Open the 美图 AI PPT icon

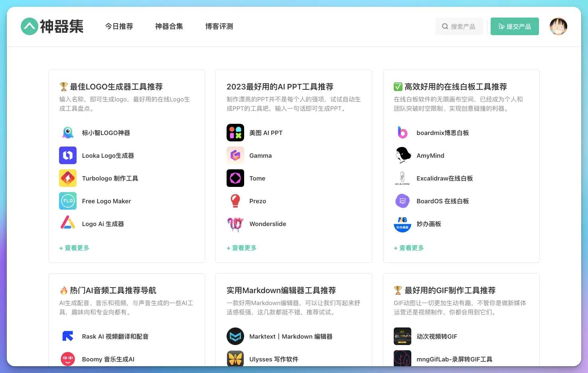coord(235,133)
